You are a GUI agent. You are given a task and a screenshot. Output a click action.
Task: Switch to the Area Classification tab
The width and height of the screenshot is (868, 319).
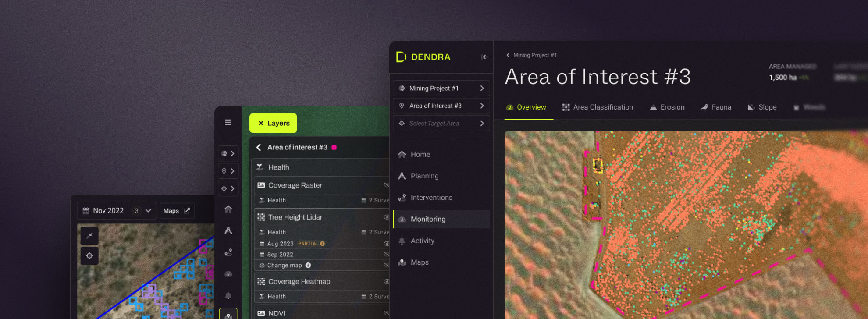point(598,107)
